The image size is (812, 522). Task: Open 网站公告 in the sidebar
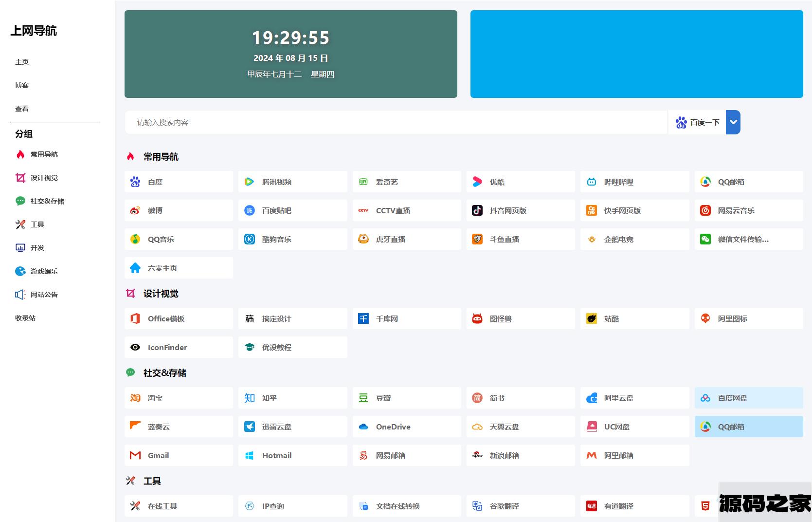click(37, 295)
